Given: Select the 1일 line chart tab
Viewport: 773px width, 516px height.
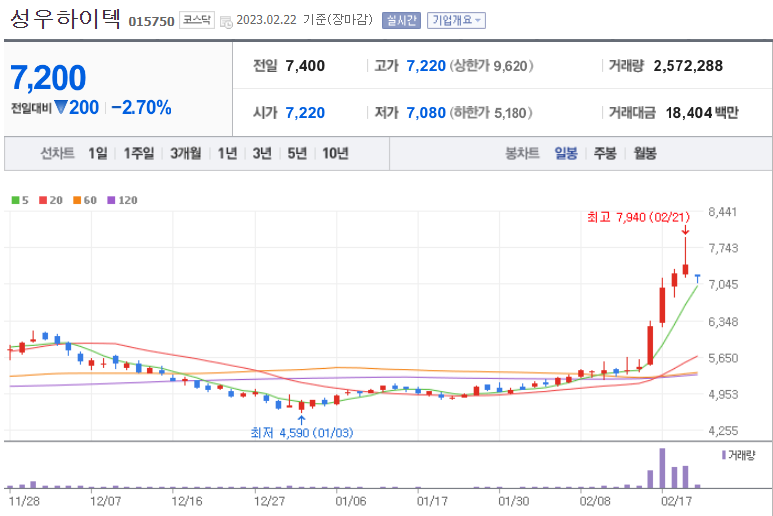Looking at the screenshot, I should tap(98, 153).
